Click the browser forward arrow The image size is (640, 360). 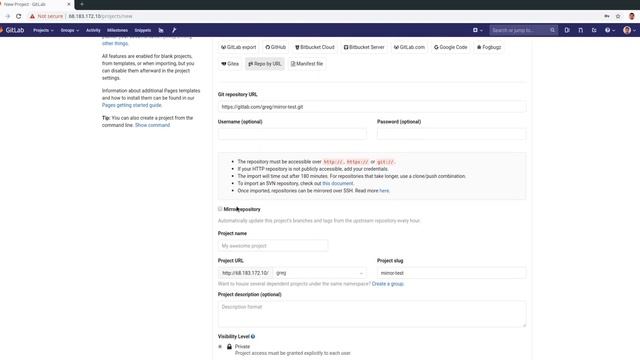point(7,16)
